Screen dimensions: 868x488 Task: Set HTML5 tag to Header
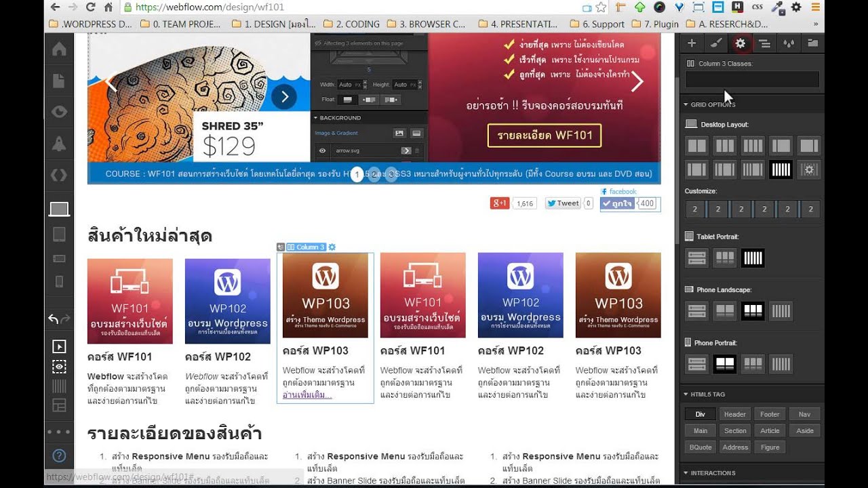(735, 414)
